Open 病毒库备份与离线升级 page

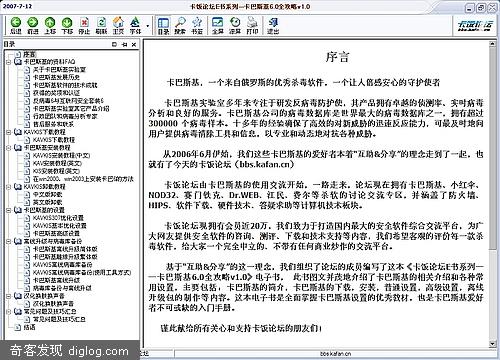click(x=62, y=288)
